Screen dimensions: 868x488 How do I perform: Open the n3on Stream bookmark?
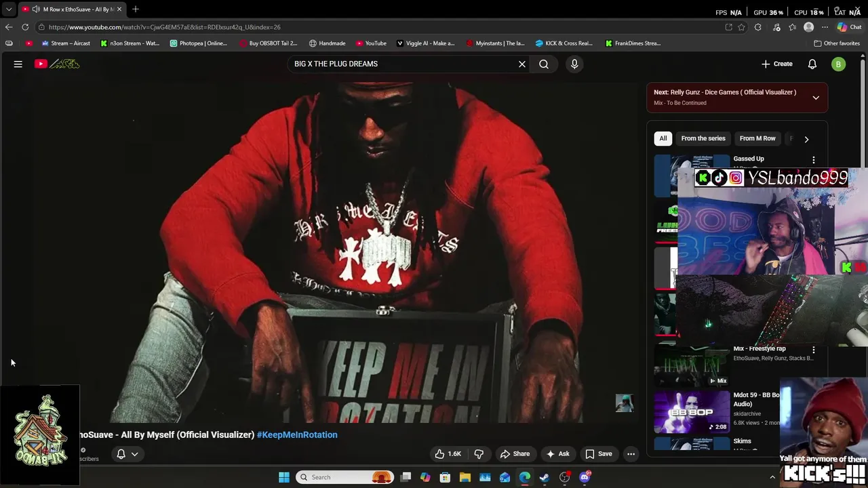coord(130,43)
